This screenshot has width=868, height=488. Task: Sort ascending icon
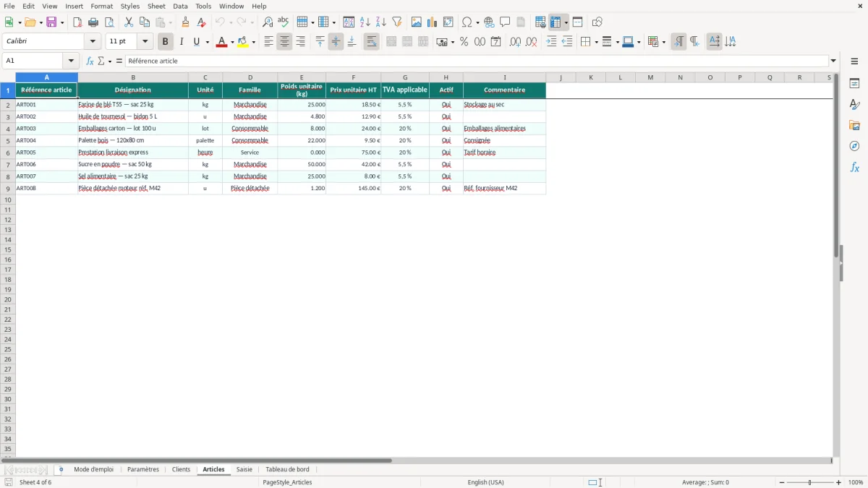(365, 22)
